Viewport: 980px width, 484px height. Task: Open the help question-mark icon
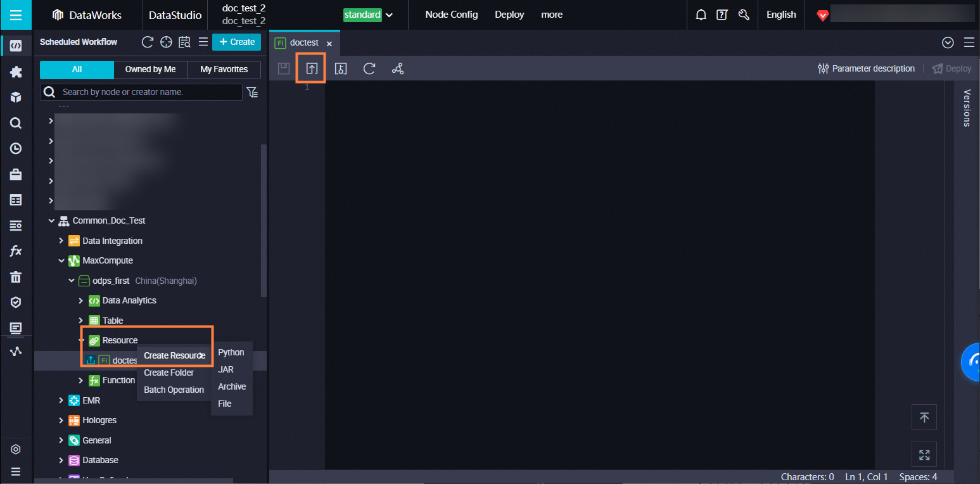[x=722, y=15]
